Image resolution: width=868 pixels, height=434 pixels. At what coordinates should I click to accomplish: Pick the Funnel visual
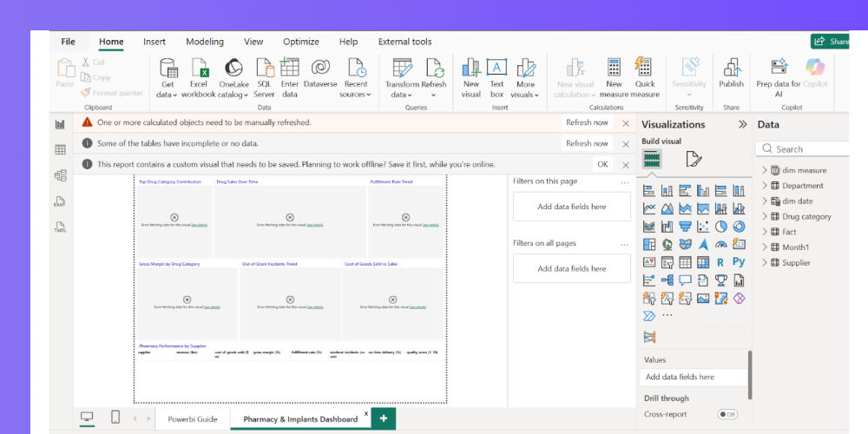click(685, 227)
